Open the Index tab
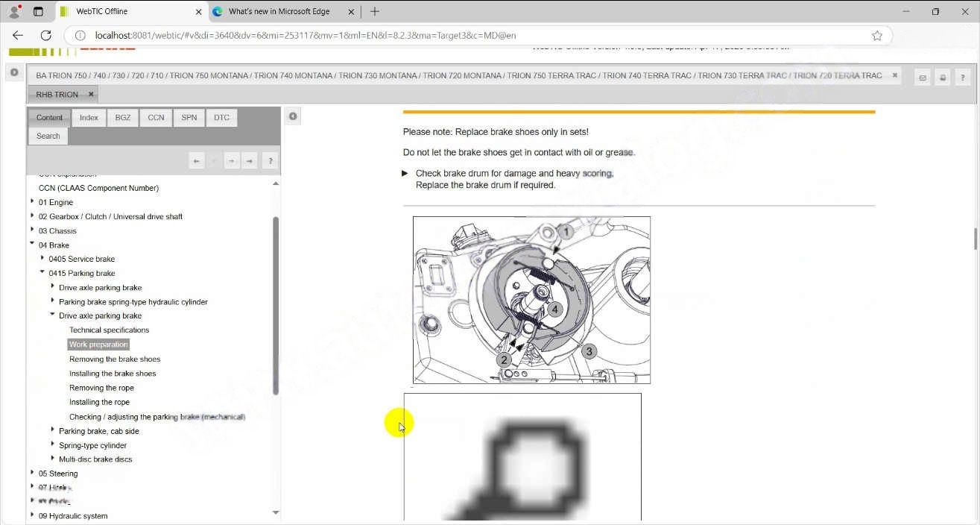980x525 pixels. (89, 118)
